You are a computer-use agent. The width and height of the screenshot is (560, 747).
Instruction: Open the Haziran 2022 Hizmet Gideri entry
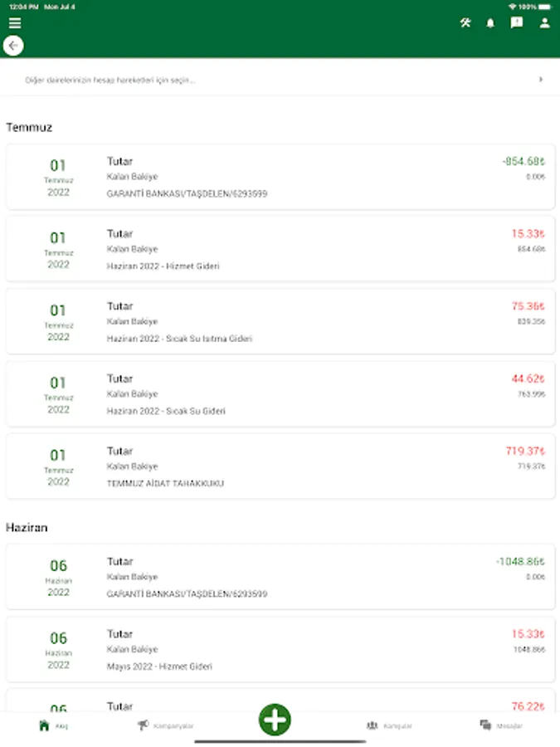click(x=280, y=249)
